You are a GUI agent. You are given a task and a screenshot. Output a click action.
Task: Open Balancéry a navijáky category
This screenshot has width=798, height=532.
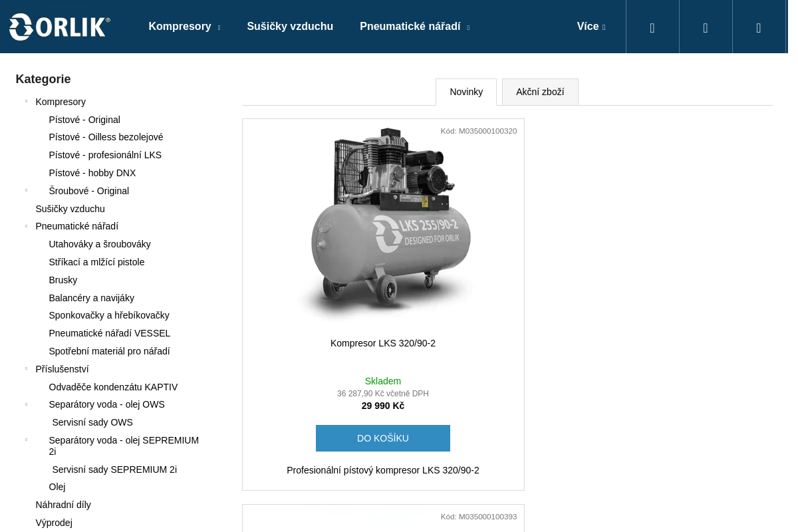(92, 298)
